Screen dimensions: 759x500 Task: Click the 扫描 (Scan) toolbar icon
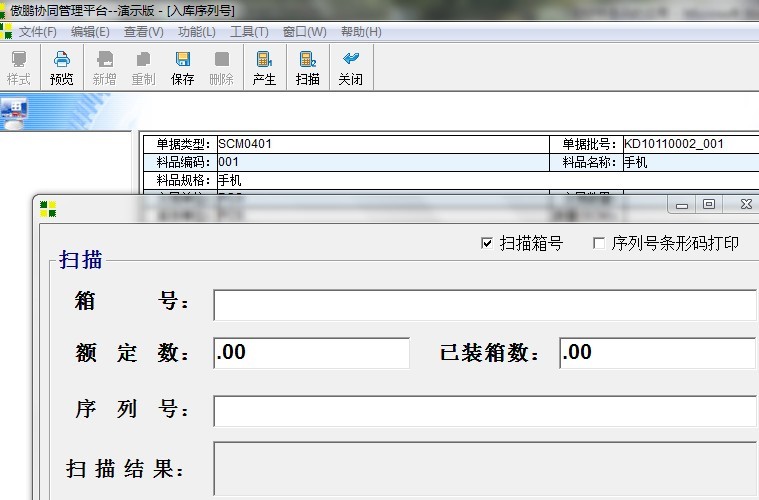[307, 68]
